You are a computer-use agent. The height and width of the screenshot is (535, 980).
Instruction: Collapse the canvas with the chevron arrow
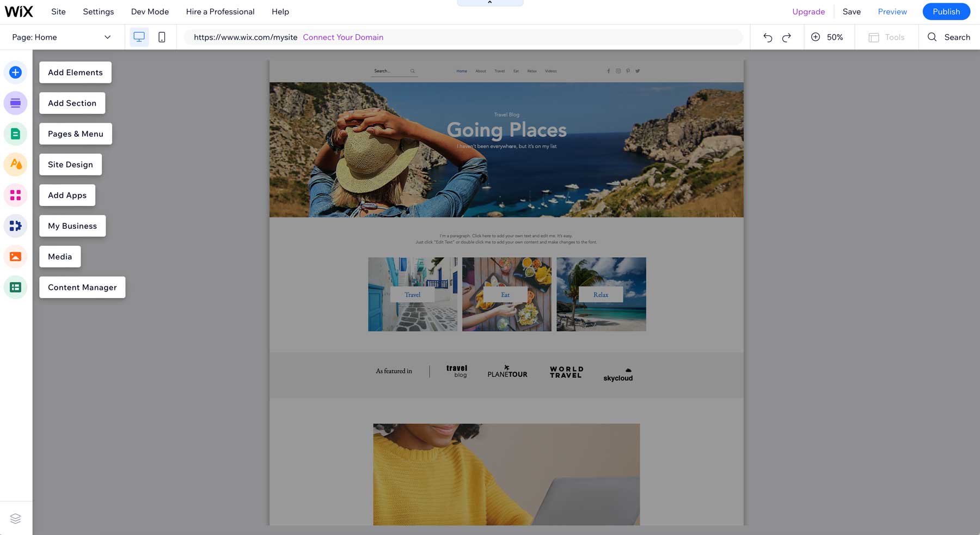489,2
